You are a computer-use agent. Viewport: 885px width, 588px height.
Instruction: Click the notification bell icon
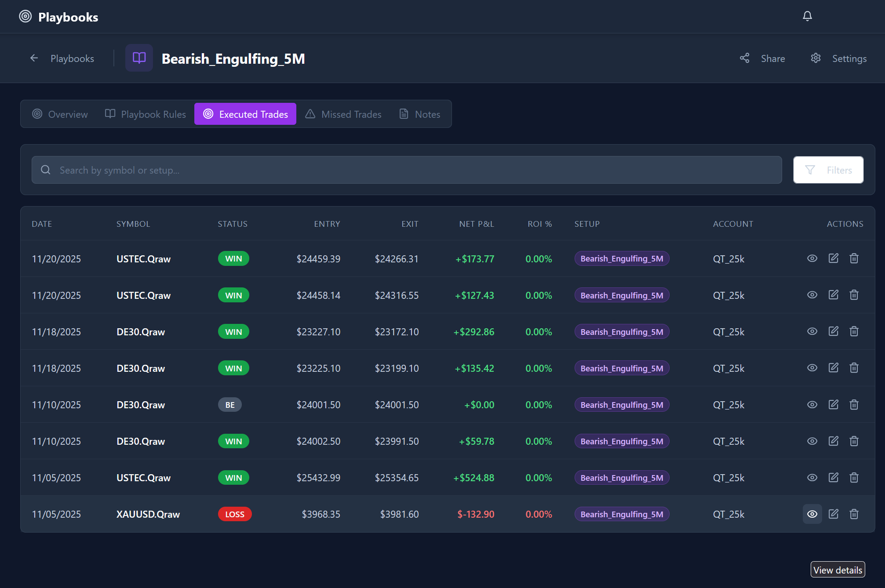[x=807, y=16]
